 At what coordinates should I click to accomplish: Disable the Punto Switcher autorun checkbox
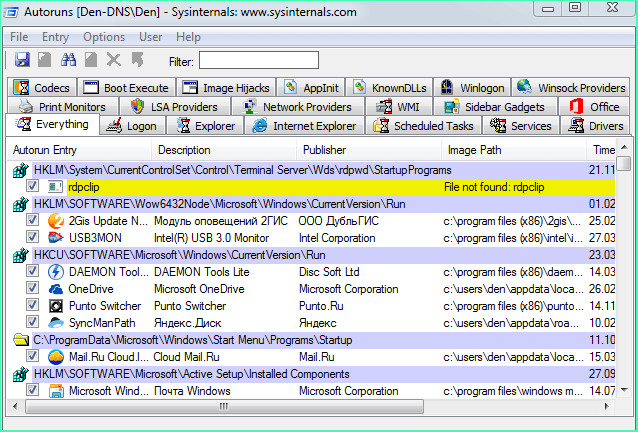pyautogui.click(x=33, y=306)
